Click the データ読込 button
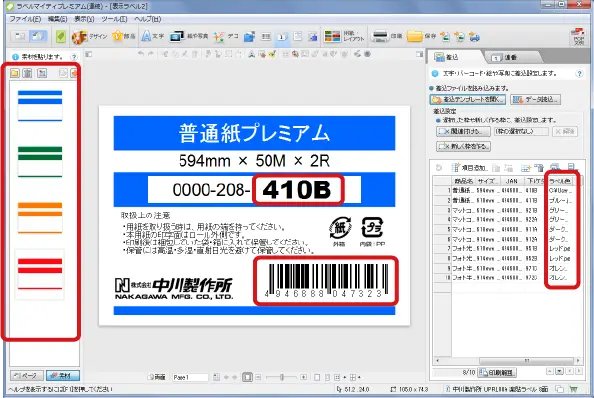The image size is (594, 398). pos(535,100)
